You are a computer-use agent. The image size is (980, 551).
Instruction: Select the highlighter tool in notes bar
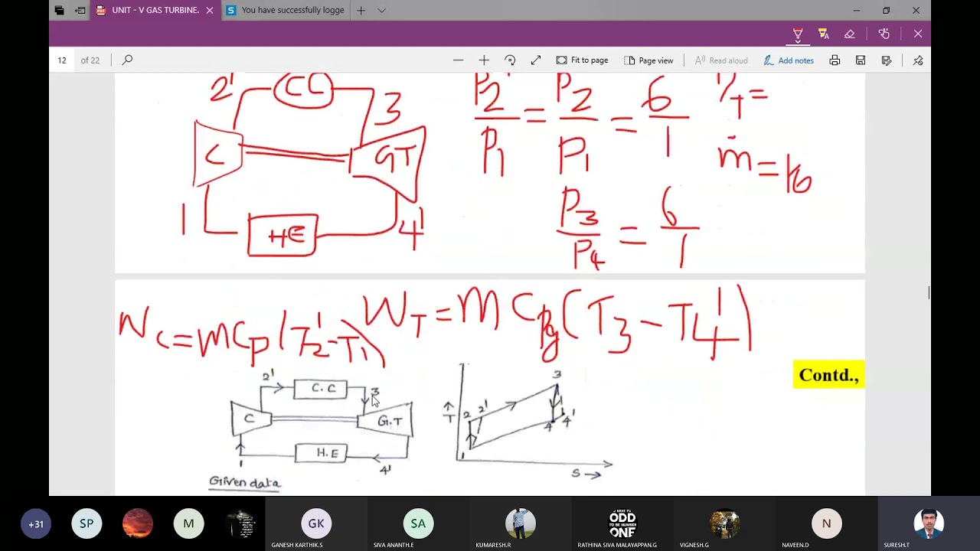[824, 34]
